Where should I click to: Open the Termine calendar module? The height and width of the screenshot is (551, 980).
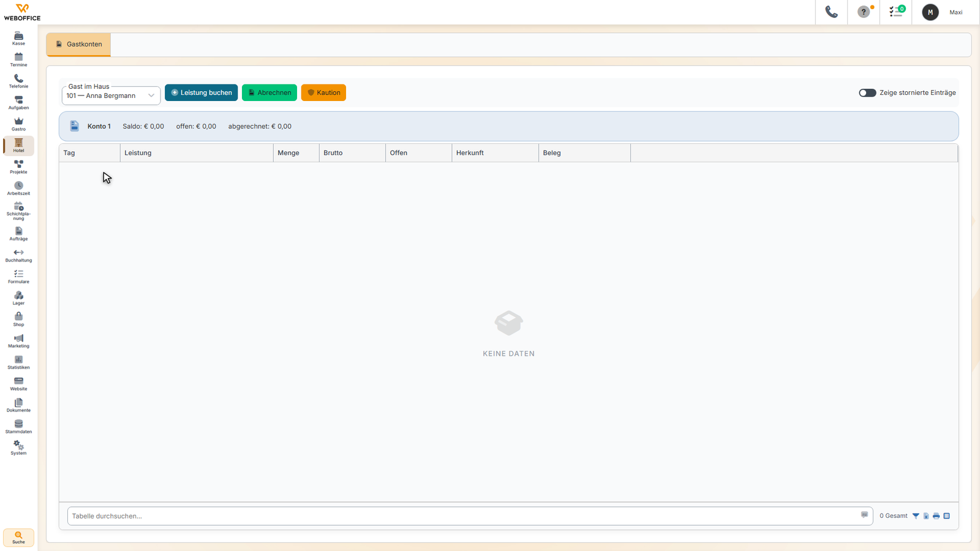click(x=18, y=60)
